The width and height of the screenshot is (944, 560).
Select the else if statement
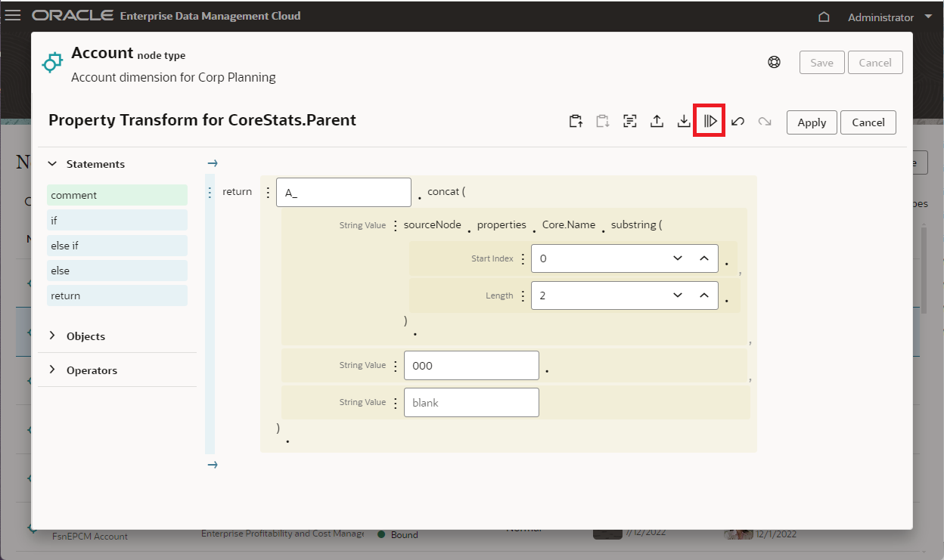[117, 246]
